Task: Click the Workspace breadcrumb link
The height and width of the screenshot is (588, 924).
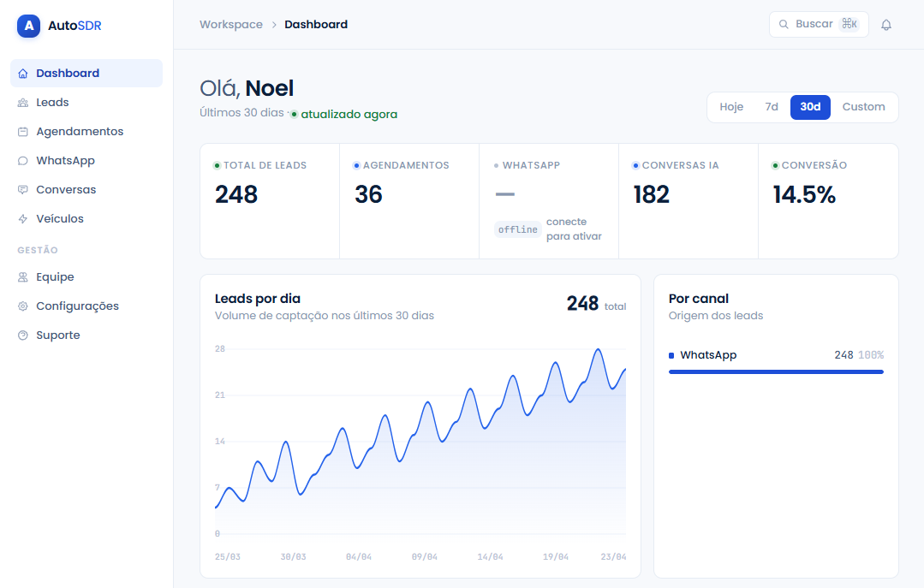Action: tap(231, 25)
